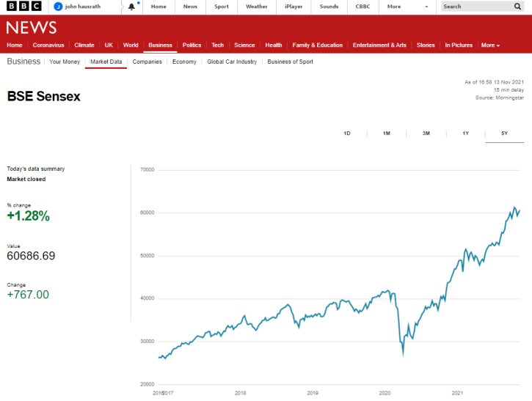Click the john hausrath account avatar
Image resolution: width=532 pixels, height=401 pixels.
(58, 7)
